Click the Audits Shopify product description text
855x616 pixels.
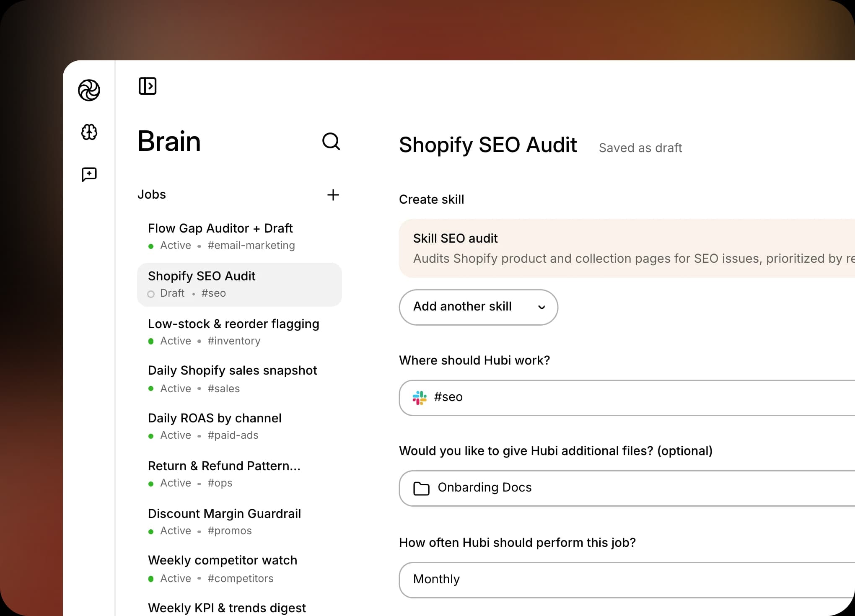(634, 259)
